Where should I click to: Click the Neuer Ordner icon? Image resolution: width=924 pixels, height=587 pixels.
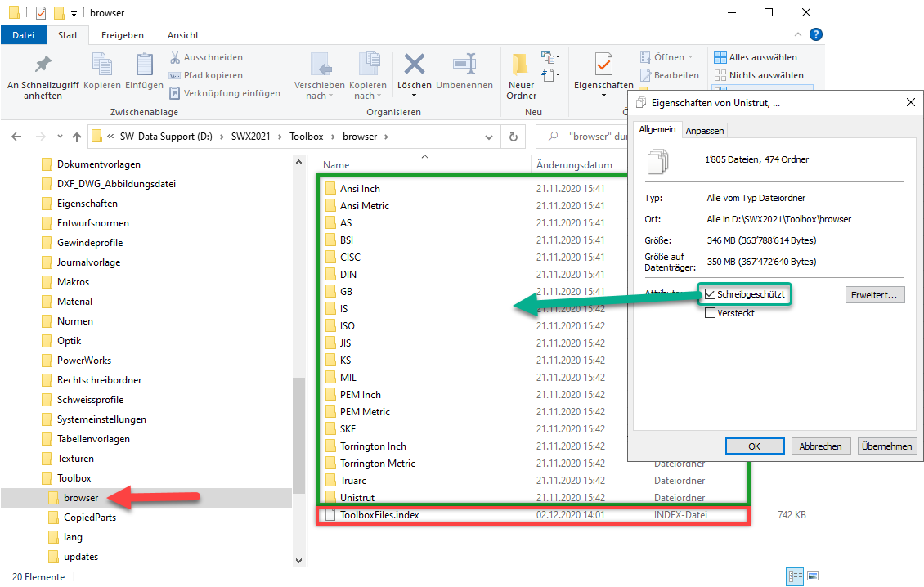pyautogui.click(x=521, y=67)
